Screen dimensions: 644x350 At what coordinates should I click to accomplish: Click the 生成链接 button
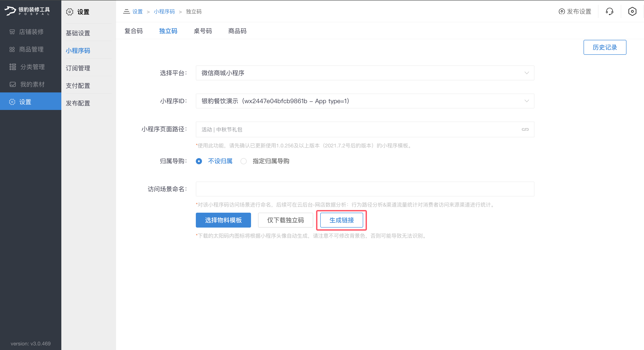click(x=341, y=220)
